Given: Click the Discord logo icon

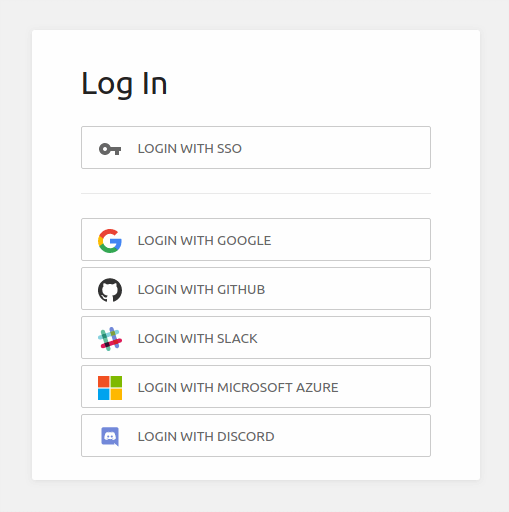Looking at the screenshot, I should point(110,436).
